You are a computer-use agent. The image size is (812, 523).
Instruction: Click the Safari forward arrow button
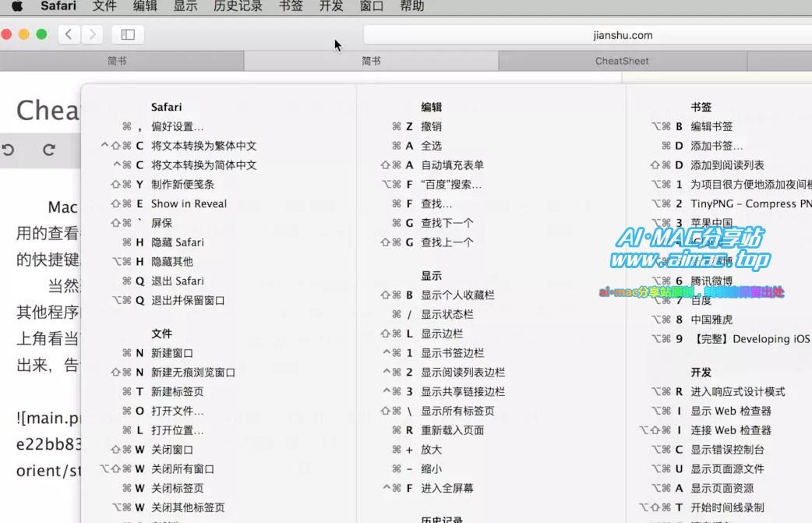(x=92, y=35)
